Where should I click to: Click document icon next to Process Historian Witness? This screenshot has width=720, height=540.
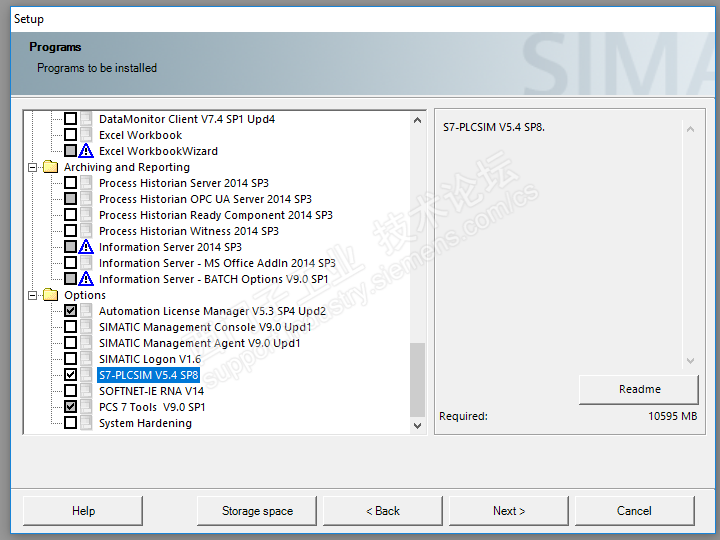tap(86, 231)
